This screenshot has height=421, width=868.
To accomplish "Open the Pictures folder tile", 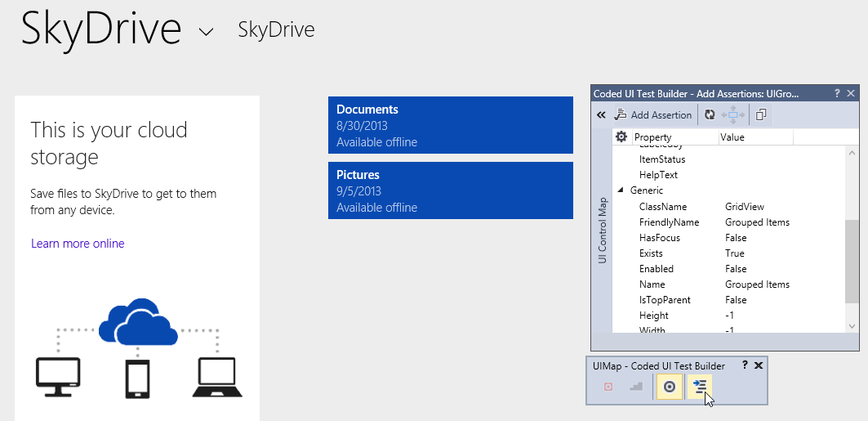I will tap(451, 190).
